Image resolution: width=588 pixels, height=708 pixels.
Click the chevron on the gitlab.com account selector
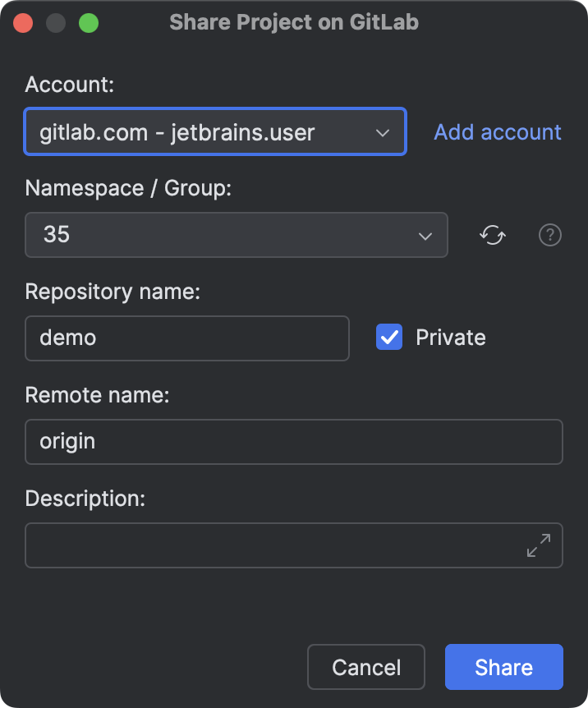tap(382, 131)
